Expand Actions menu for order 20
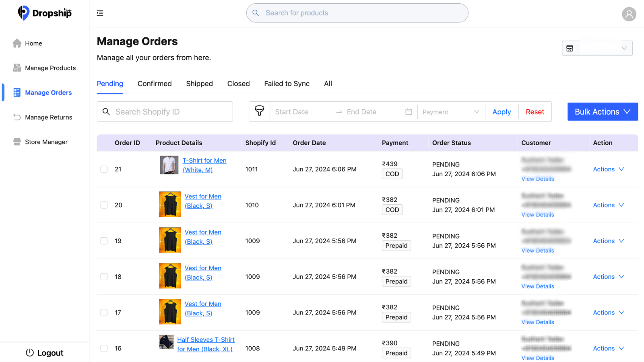This screenshot has width=644, height=362. pyautogui.click(x=608, y=205)
